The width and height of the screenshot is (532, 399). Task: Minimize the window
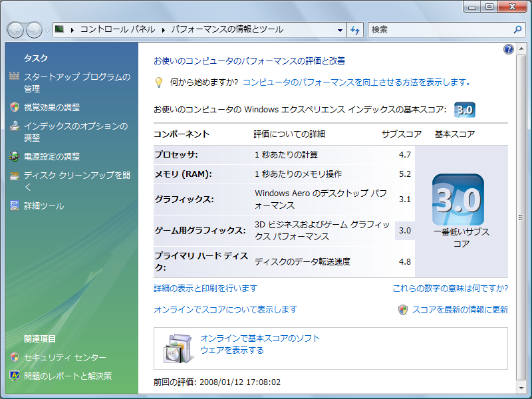coord(472,7)
